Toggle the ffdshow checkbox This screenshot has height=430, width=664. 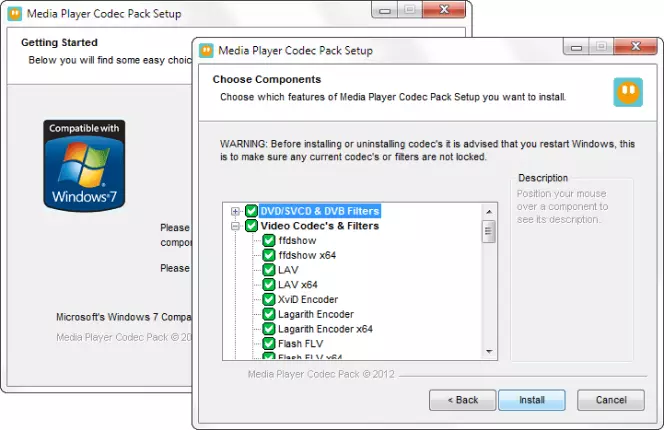click(x=268, y=241)
